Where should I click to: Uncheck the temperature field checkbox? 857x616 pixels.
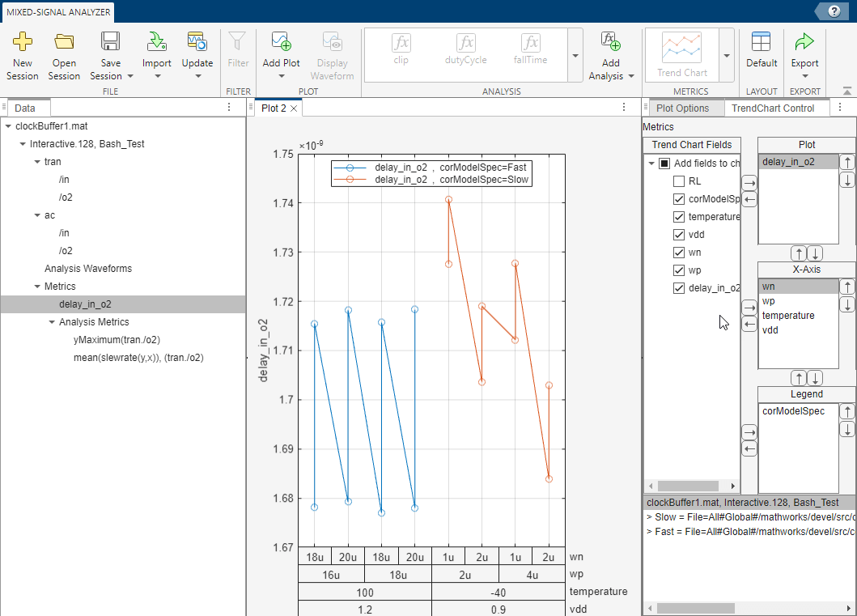[x=679, y=217]
